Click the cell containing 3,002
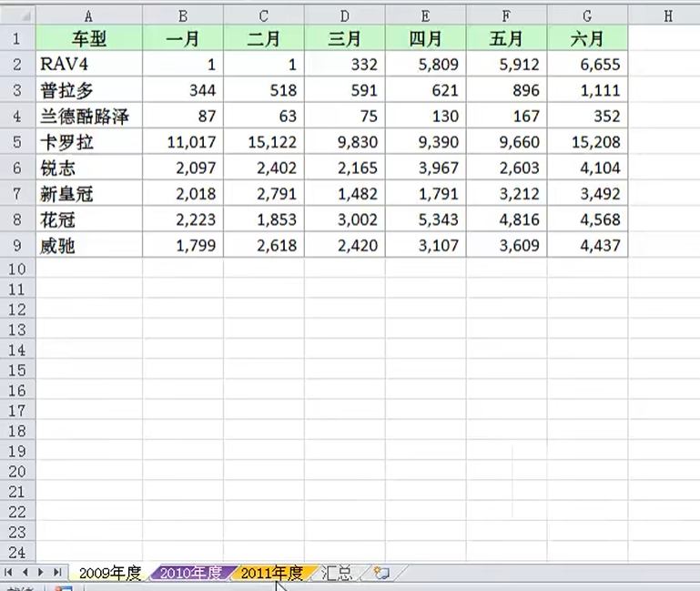Image resolution: width=700 pixels, height=591 pixels. click(x=345, y=219)
